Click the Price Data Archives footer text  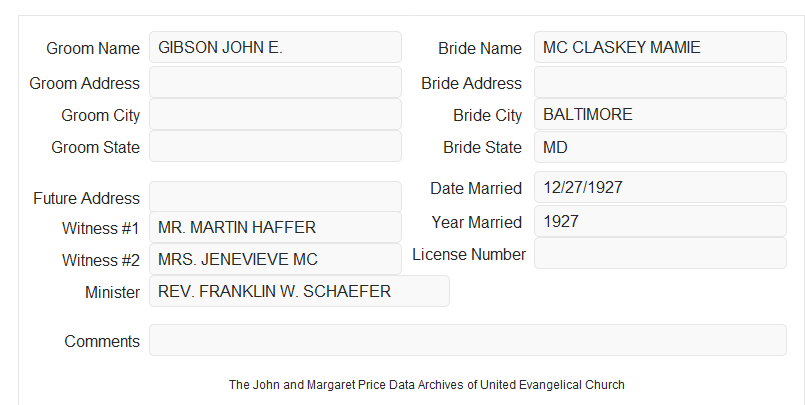427,385
